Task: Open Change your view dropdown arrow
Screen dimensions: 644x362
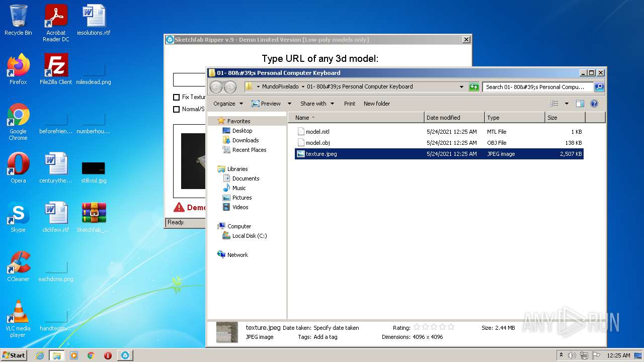Action: (x=567, y=104)
